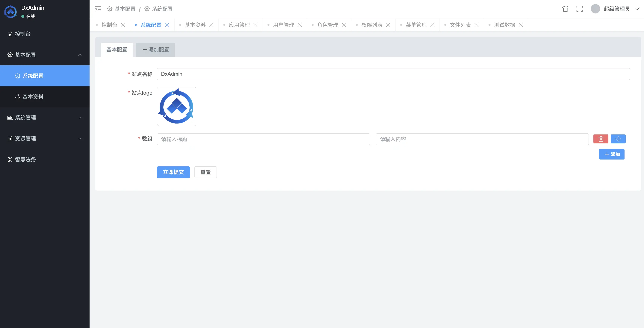Click the user avatar circle
This screenshot has height=328, width=644.
[595, 9]
